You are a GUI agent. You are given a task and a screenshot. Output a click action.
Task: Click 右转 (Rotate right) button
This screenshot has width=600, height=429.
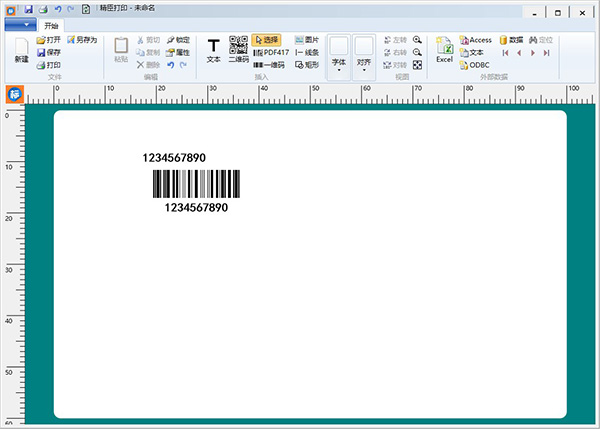tap(395, 52)
